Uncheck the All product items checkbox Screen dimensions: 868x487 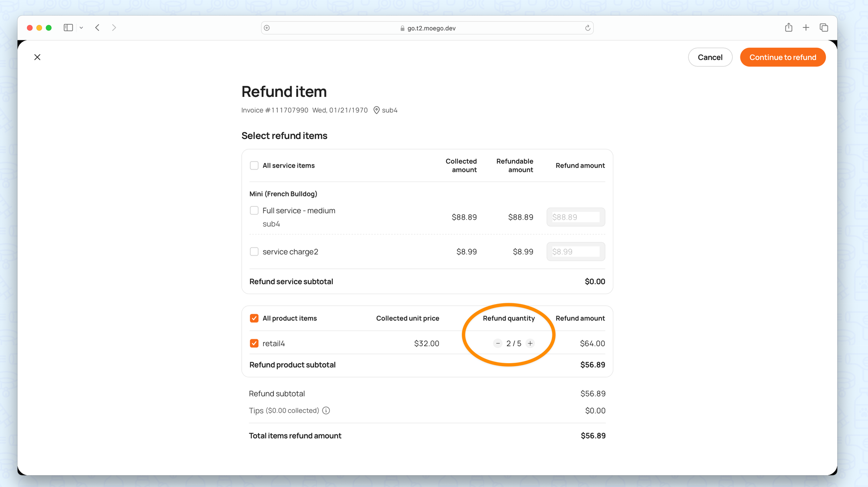click(x=254, y=318)
